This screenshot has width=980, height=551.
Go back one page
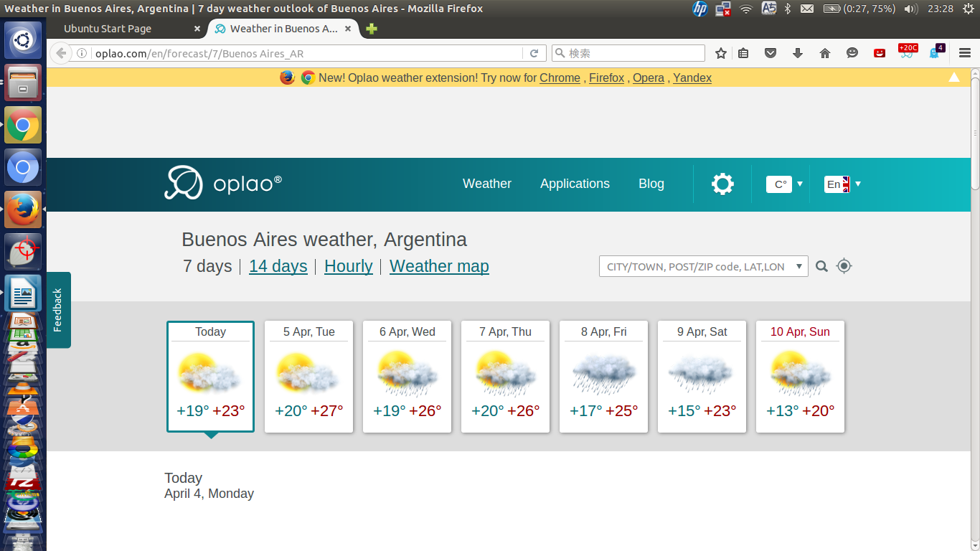pos(61,53)
